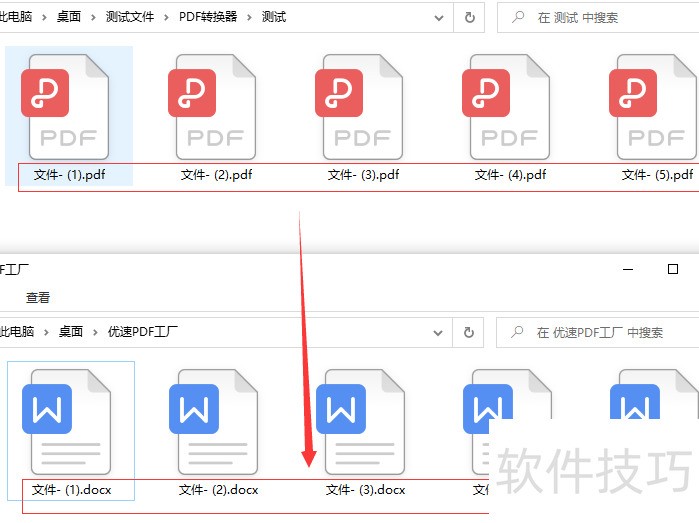Image resolution: width=699 pixels, height=523 pixels.
Task: Expand chevron after PDF转换器 in breadcrumb
Action: [249, 18]
